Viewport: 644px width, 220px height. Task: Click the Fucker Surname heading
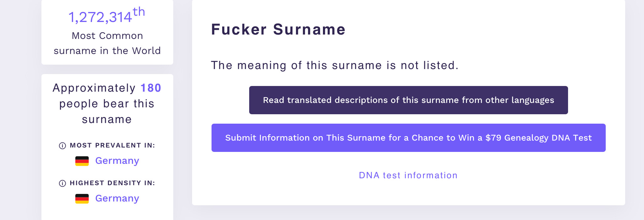pyautogui.click(x=278, y=29)
